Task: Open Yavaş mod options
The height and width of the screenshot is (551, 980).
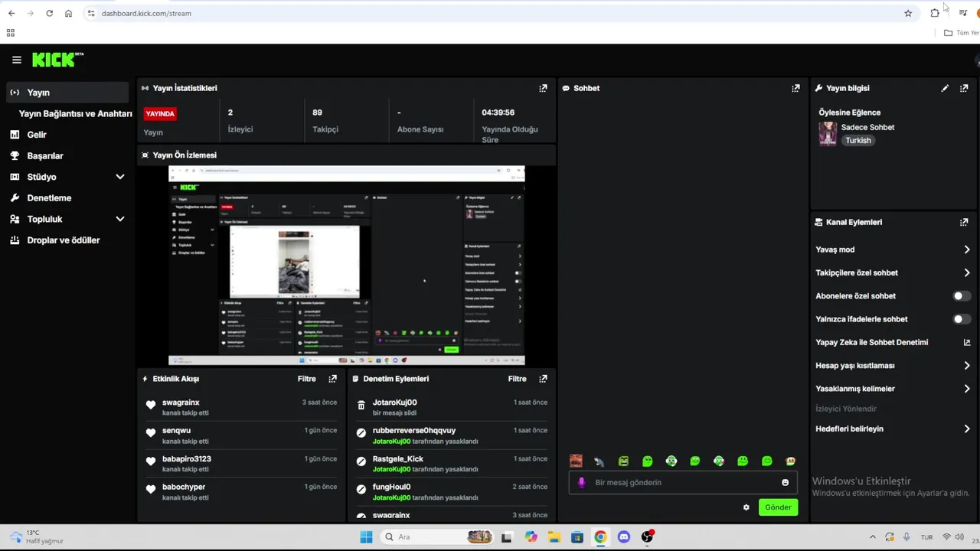Action: pyautogui.click(x=893, y=249)
